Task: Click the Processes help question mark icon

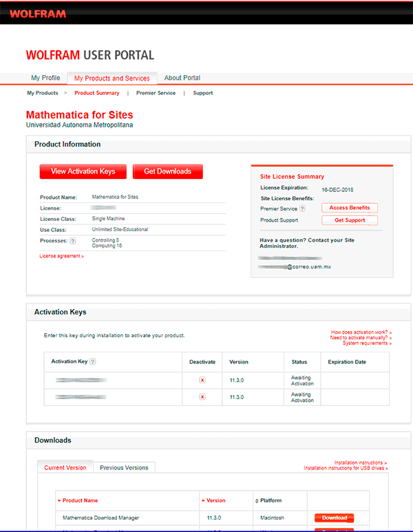Action: 73,241
